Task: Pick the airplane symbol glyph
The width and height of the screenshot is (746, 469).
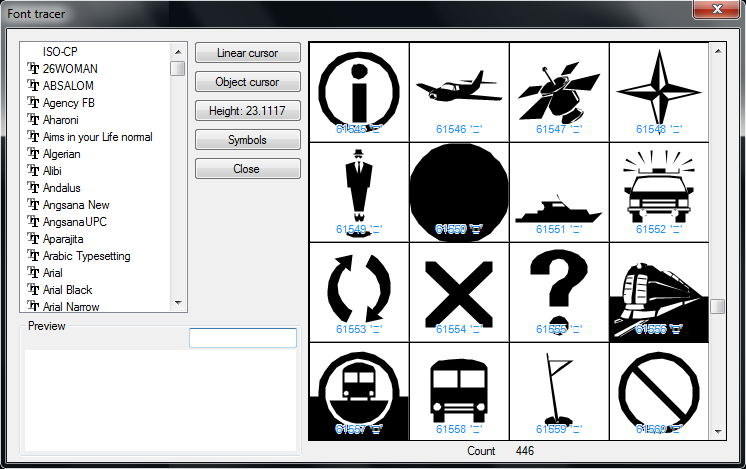Action: 459,86
